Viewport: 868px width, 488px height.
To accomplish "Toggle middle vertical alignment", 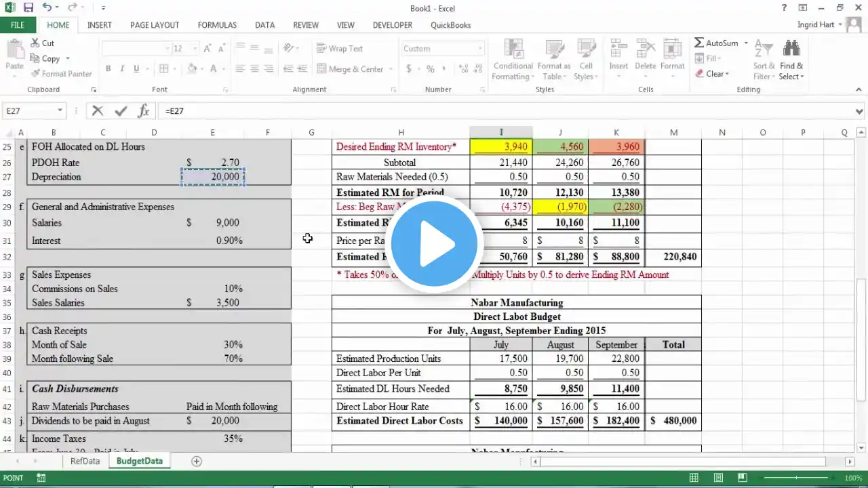I will point(254,48).
